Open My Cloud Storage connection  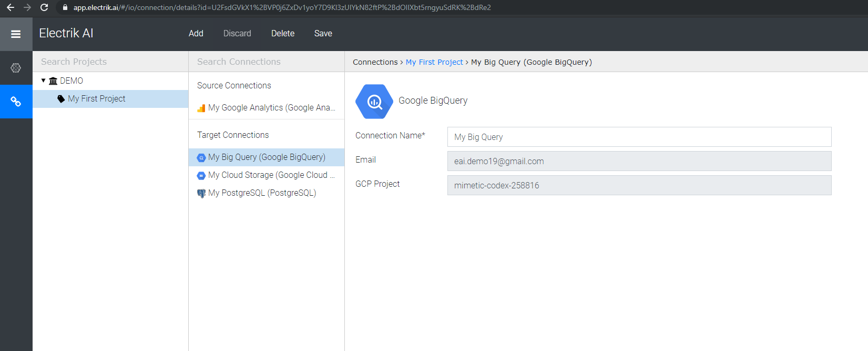click(x=267, y=175)
